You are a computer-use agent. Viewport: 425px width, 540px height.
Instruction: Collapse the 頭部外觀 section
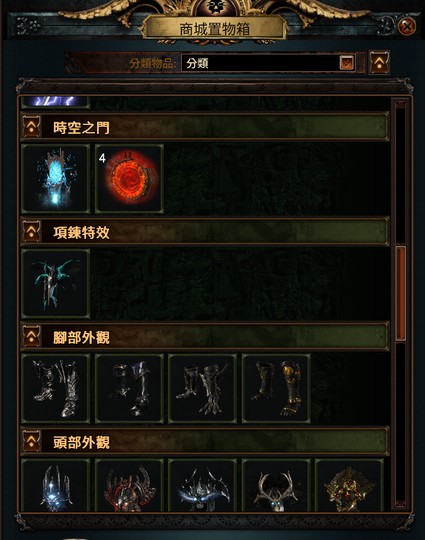click(x=32, y=441)
